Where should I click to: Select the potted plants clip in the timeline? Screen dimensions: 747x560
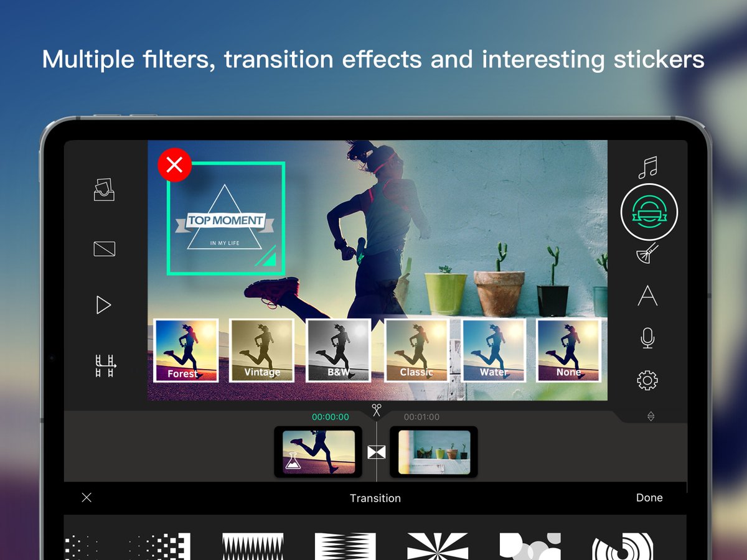click(434, 452)
